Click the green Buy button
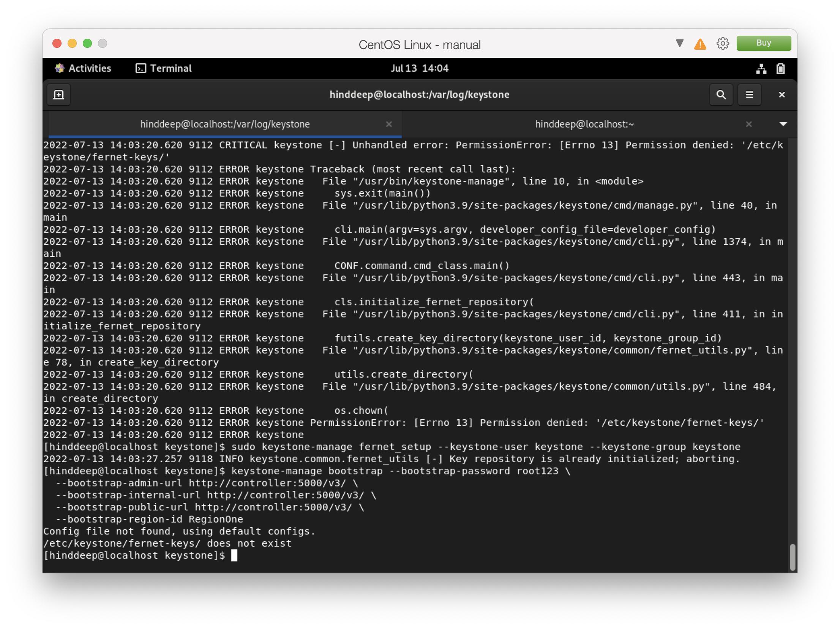This screenshot has height=629, width=840. pos(764,43)
